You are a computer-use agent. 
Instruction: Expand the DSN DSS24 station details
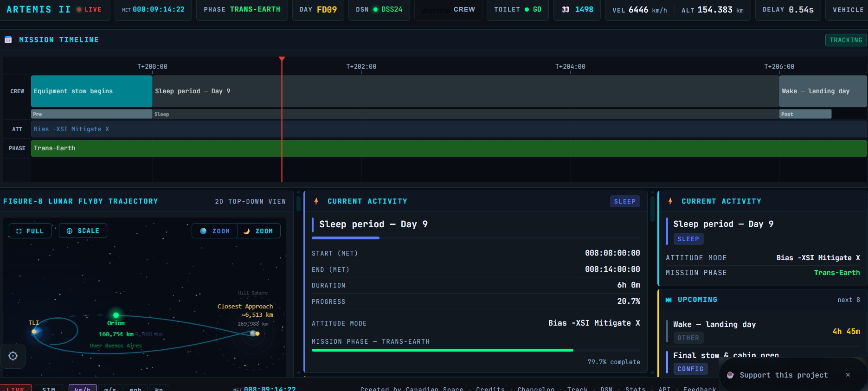click(x=379, y=10)
